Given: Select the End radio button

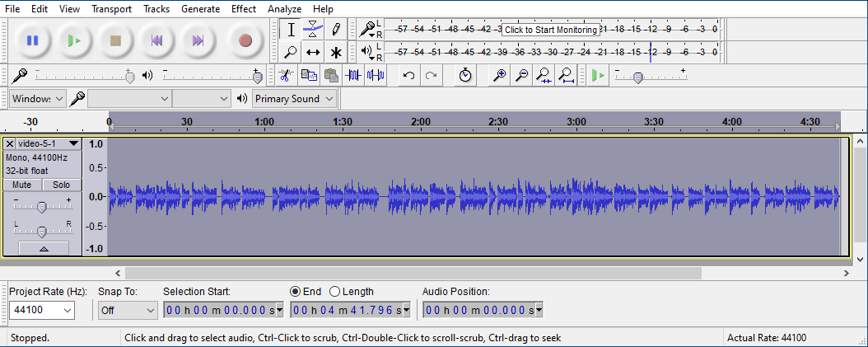Looking at the screenshot, I should [x=295, y=292].
